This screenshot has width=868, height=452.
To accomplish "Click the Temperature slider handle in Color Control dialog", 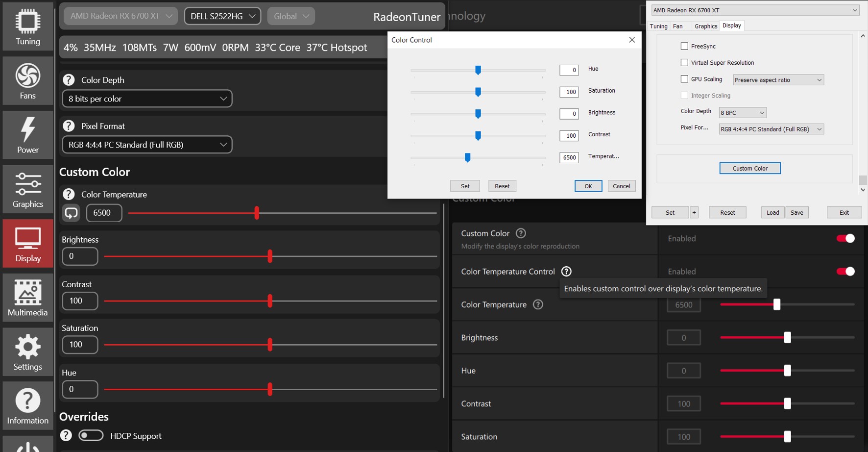I will [x=468, y=157].
